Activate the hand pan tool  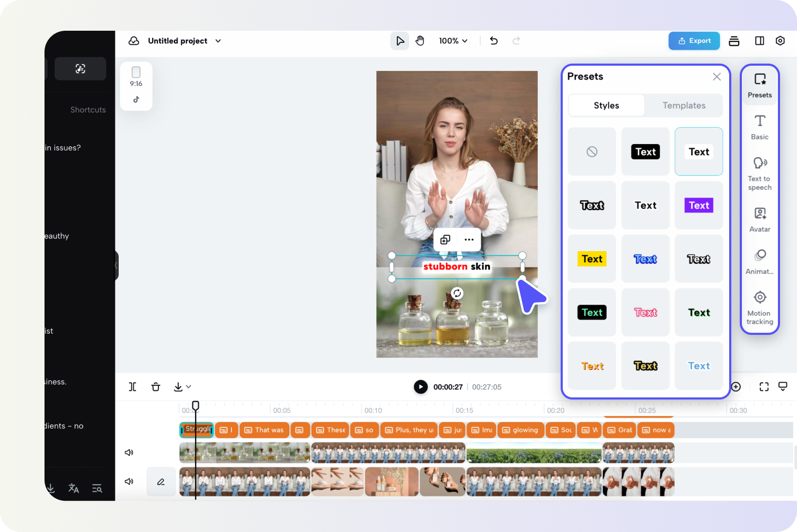point(420,41)
